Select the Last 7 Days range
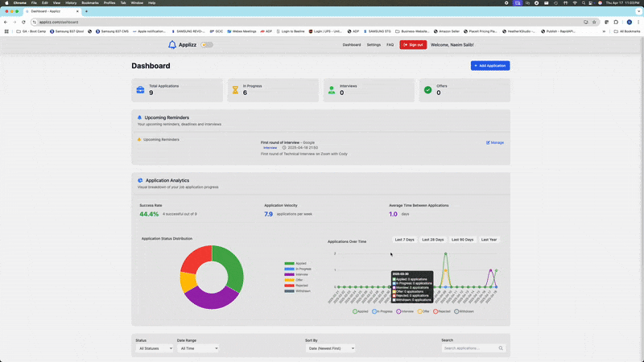This screenshot has width=644, height=362. pyautogui.click(x=405, y=240)
